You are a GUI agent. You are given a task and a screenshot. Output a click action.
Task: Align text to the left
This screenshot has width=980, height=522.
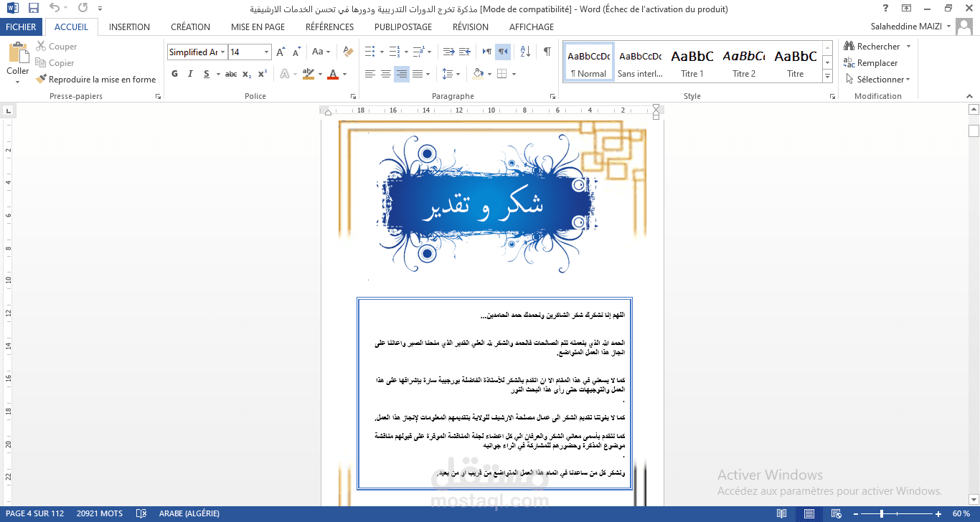(370, 74)
